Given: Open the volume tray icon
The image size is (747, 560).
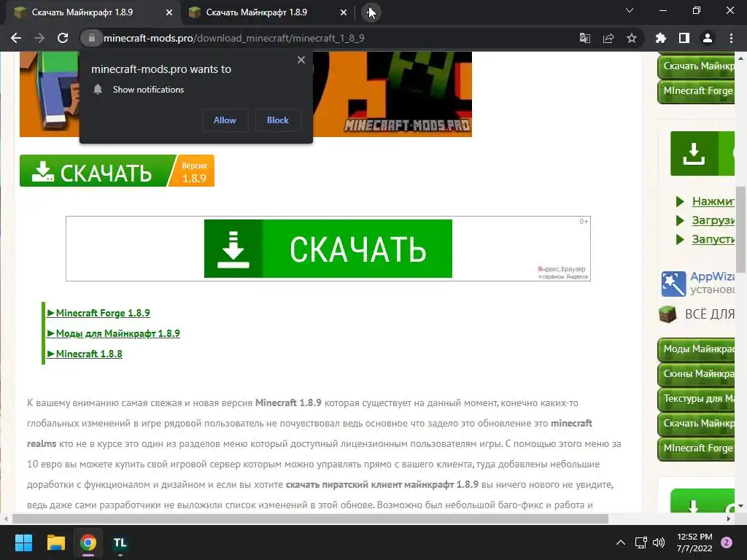Looking at the screenshot, I should point(659,542).
